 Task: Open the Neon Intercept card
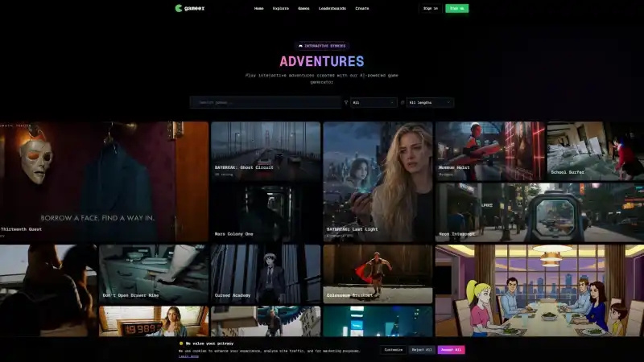[539, 212]
